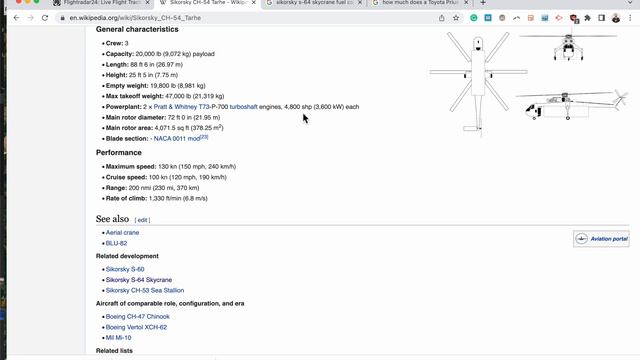Open footnote reference 23
This screenshot has height=360, width=640.
point(204,137)
